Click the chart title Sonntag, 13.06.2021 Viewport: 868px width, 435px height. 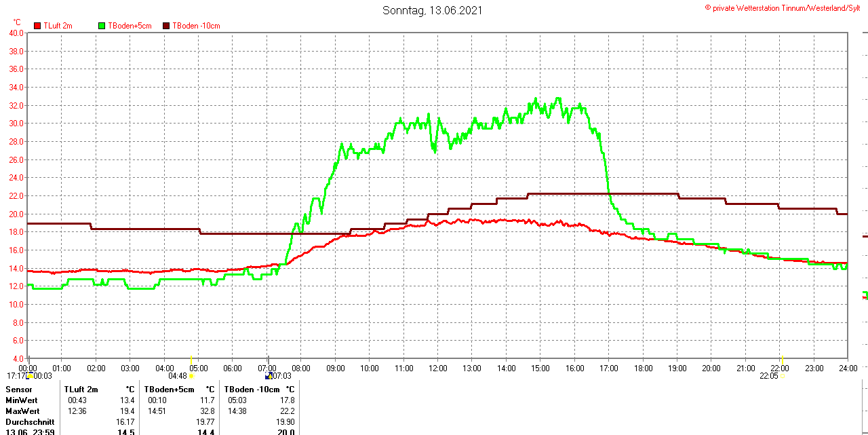pyautogui.click(x=433, y=10)
